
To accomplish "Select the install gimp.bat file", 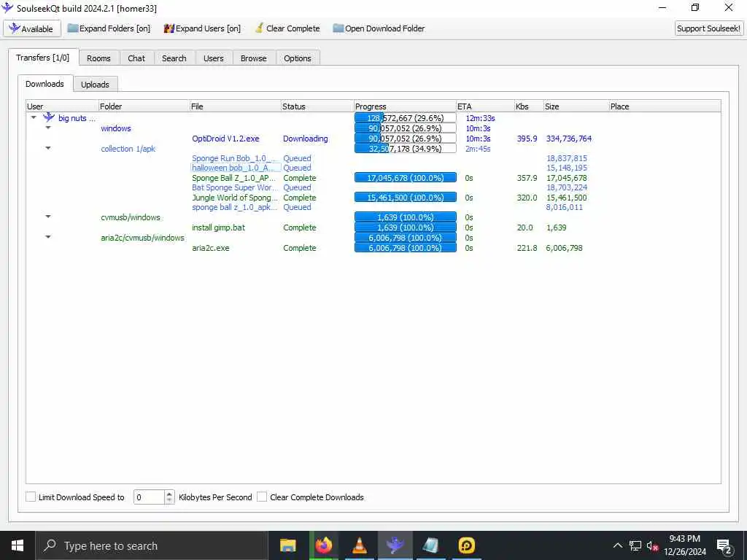I will click(x=219, y=227).
